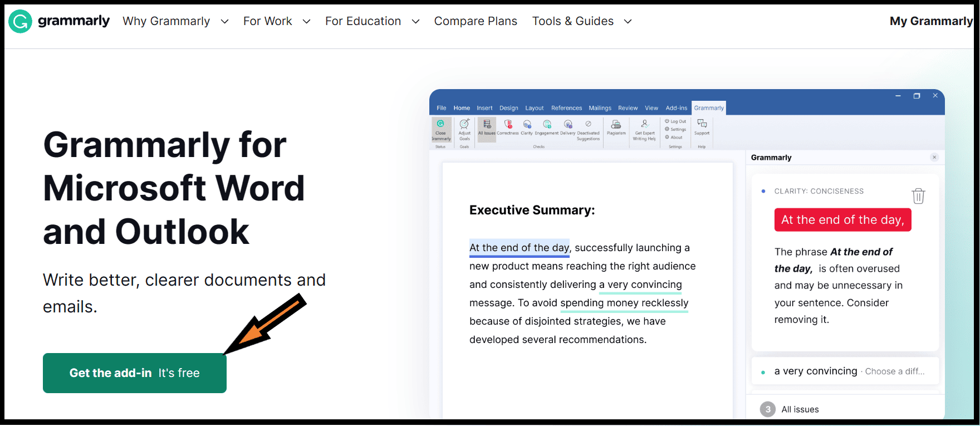
Task: Close the Grammarly side panel
Action: point(934,158)
